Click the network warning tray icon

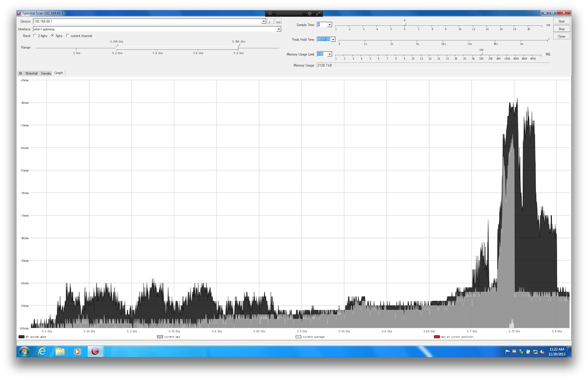pyautogui.click(x=535, y=352)
